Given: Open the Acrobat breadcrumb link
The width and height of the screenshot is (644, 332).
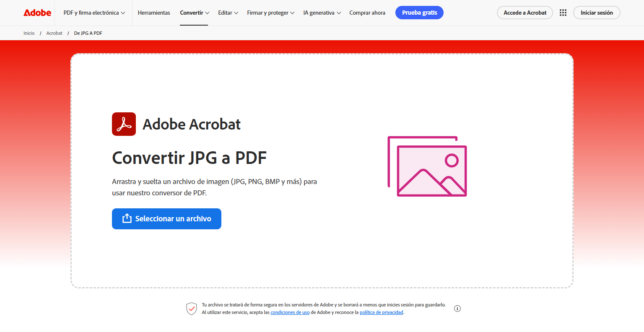Looking at the screenshot, I should [x=55, y=33].
